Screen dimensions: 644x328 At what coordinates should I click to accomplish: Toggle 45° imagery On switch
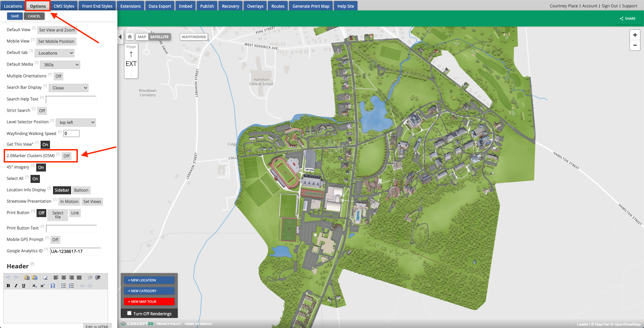41,168
